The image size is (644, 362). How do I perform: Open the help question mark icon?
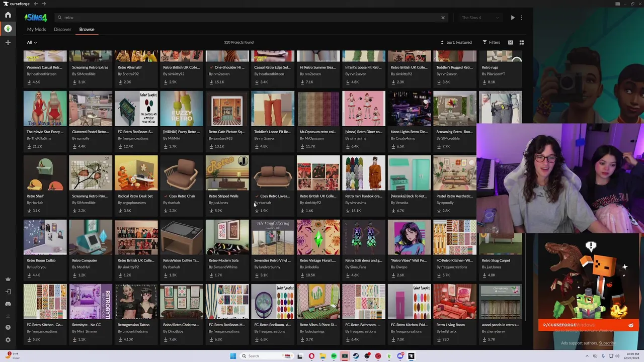[x=8, y=327]
